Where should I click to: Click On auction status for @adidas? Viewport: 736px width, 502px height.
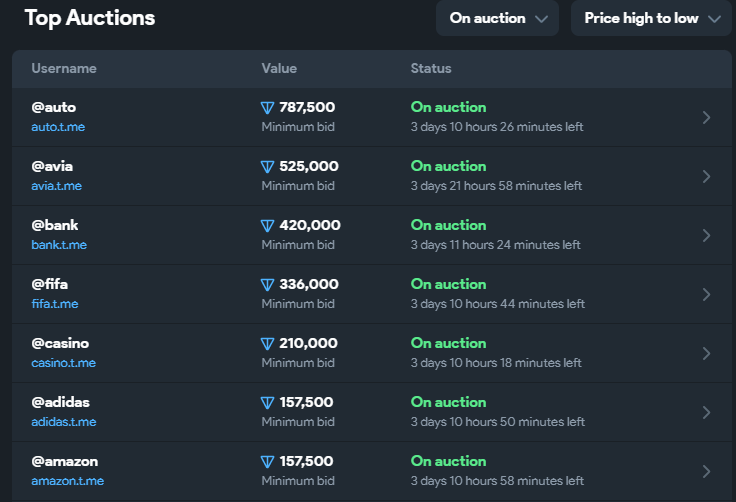[448, 402]
